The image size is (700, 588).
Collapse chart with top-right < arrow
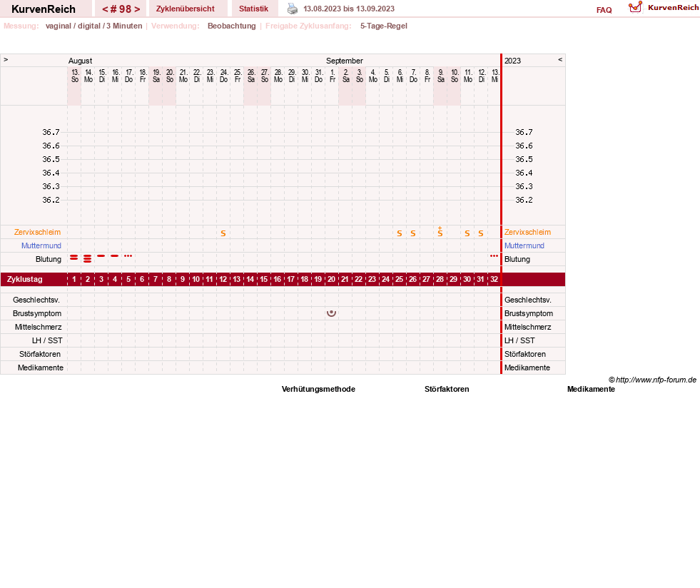(x=560, y=60)
